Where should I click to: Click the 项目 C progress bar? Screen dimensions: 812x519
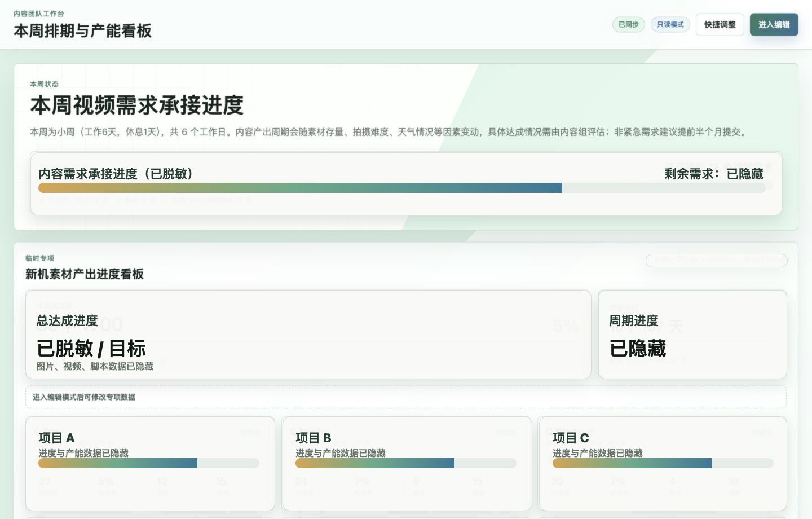coord(663,463)
